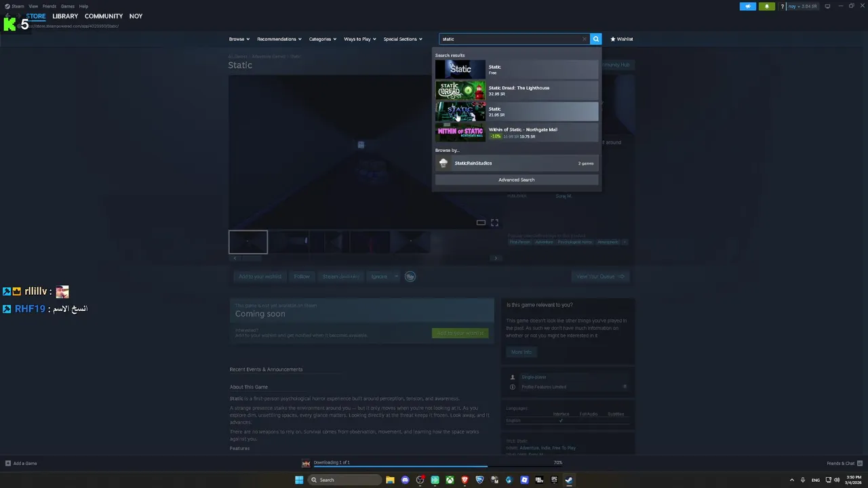
Task: Open Friends & Chat
Action: [844, 463]
